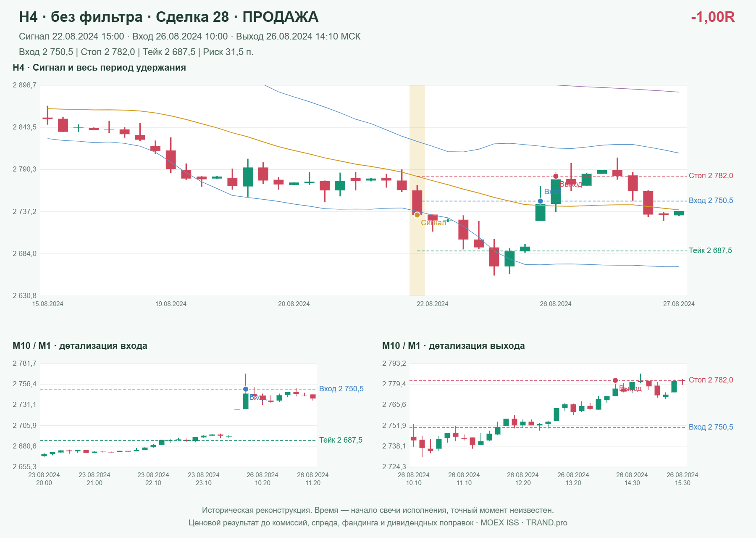This screenshot has width=756, height=538.
Task: Click the 19.08.2024 date axis label
Action: point(171,304)
